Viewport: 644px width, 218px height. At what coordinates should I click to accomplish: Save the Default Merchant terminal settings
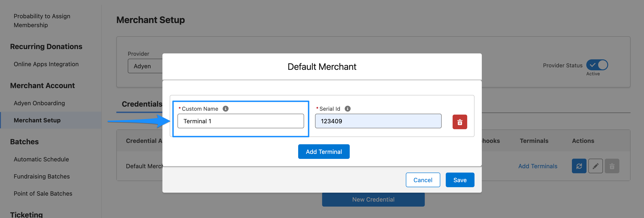click(x=460, y=180)
